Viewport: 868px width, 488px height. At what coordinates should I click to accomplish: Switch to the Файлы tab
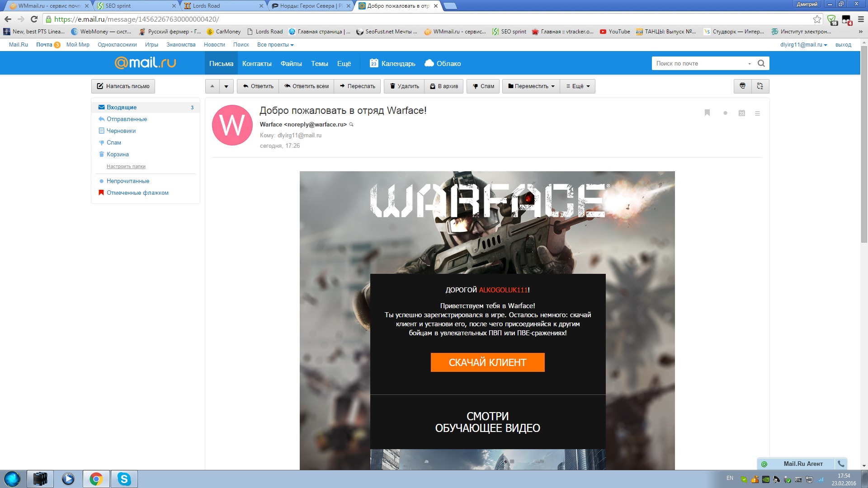tap(291, 63)
